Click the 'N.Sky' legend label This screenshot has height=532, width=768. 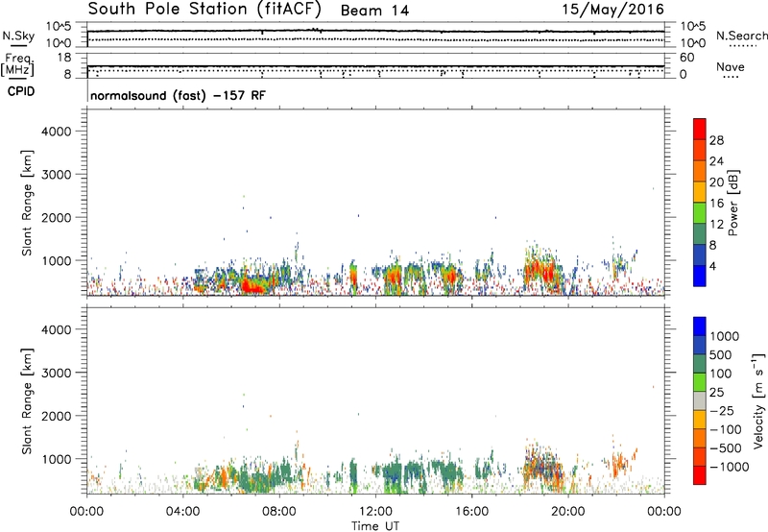(x=18, y=36)
